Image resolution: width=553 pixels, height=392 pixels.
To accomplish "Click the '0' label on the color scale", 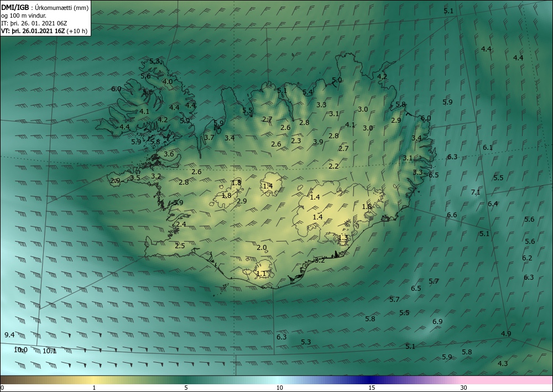I will (x=2, y=388).
